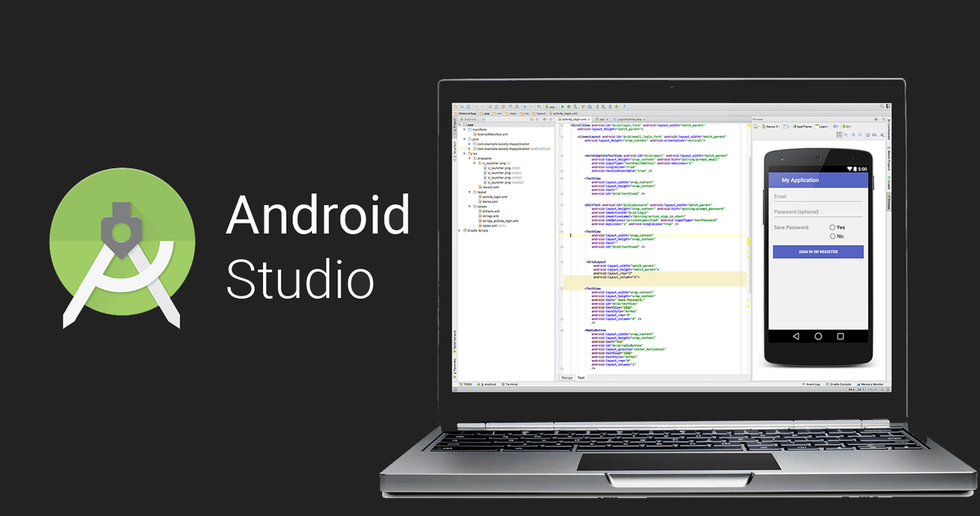
Task: Tap the home circle on phone preview
Action: pyautogui.click(x=818, y=336)
